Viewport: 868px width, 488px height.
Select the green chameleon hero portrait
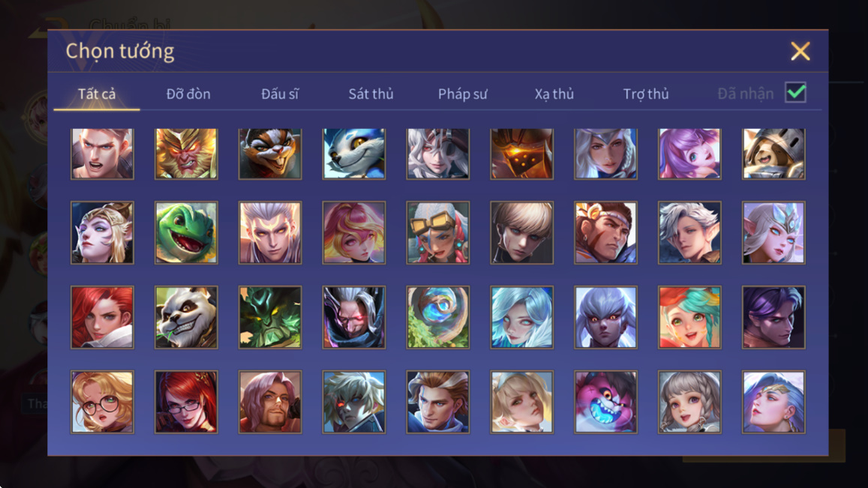186,232
